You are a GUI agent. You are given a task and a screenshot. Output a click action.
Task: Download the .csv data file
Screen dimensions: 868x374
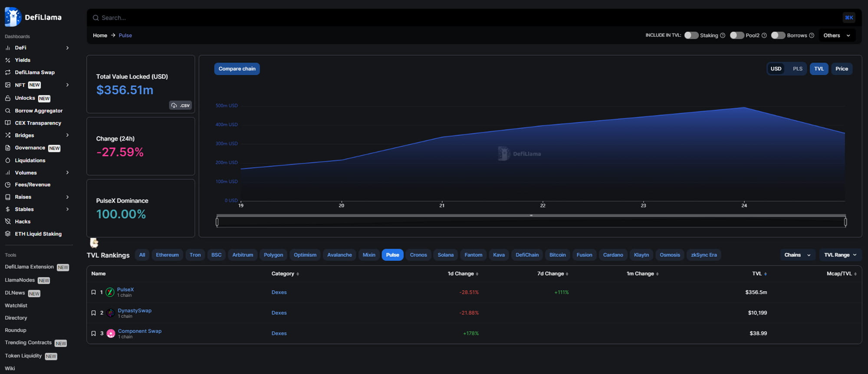pyautogui.click(x=181, y=105)
